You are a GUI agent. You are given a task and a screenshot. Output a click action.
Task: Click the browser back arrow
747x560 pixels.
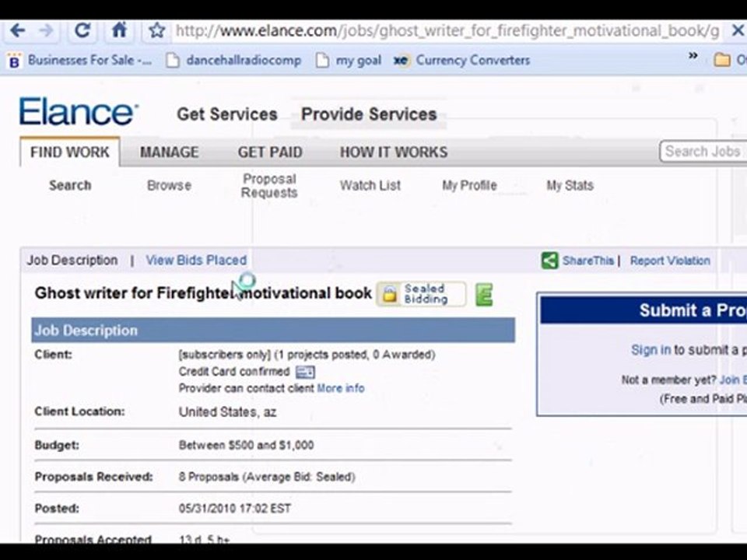point(18,31)
